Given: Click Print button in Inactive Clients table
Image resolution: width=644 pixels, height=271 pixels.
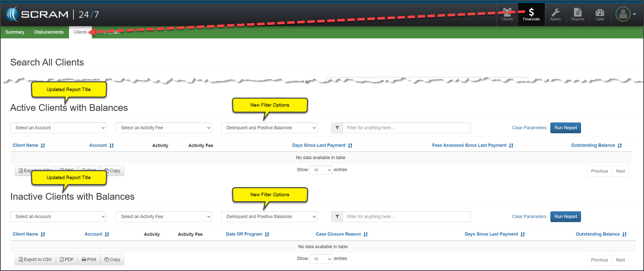Looking at the screenshot, I should pos(89,259).
